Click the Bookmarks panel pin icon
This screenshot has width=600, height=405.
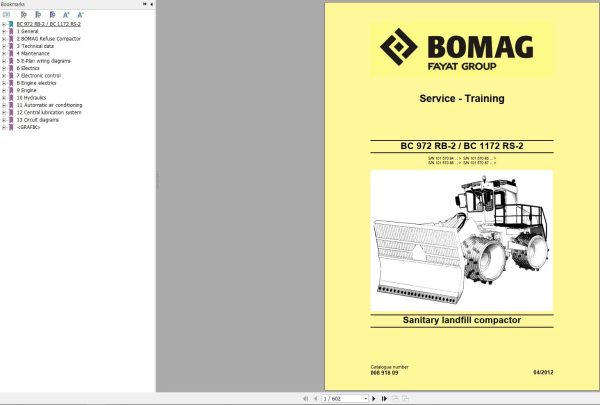[145, 4]
